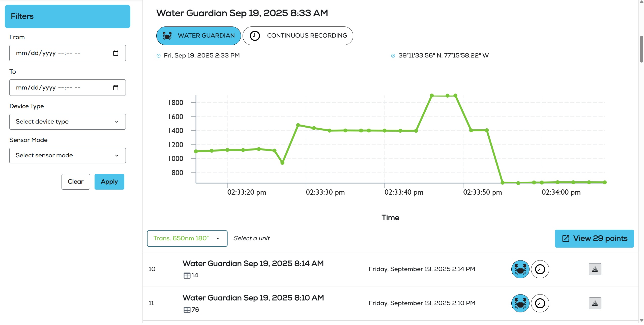Click clock icon on the 8:10 AM row
Image resolution: width=644 pixels, height=325 pixels.
pos(540,303)
